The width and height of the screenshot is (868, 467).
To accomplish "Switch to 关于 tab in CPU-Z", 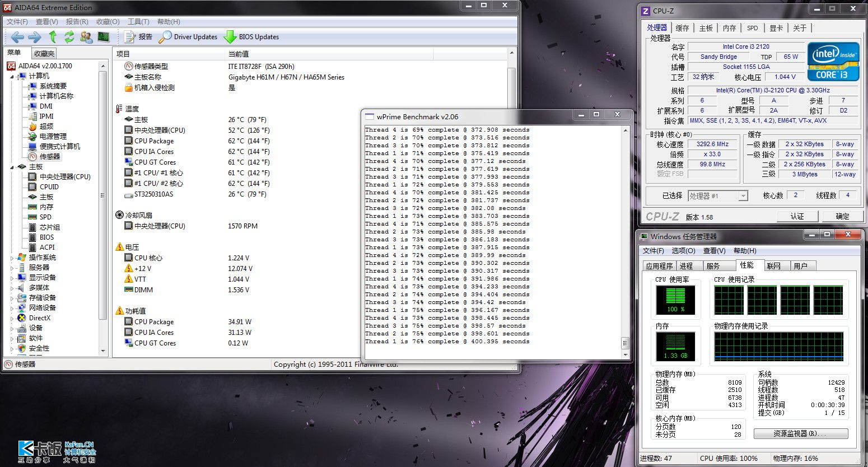I will [800, 28].
